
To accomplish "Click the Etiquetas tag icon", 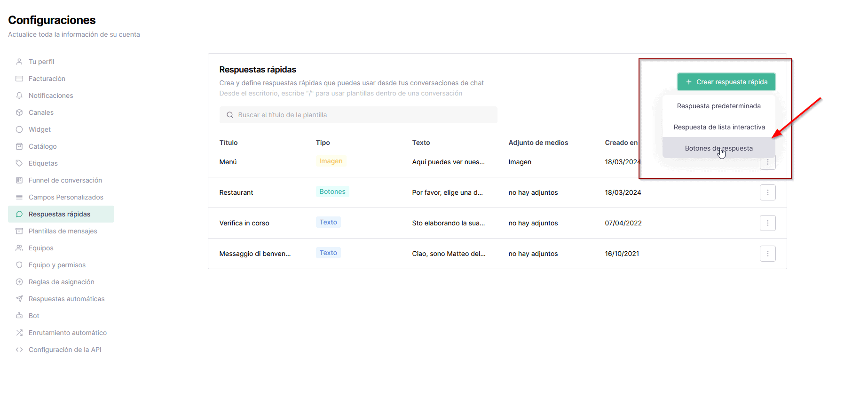I will point(19,163).
